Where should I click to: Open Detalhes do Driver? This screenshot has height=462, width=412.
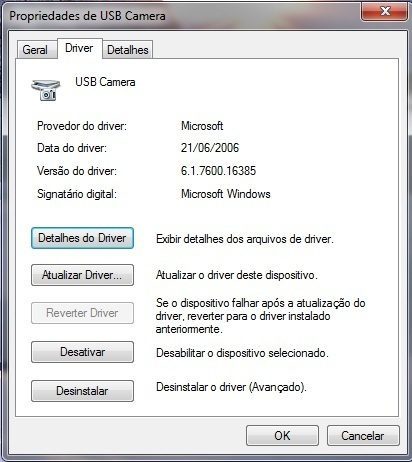pos(82,238)
